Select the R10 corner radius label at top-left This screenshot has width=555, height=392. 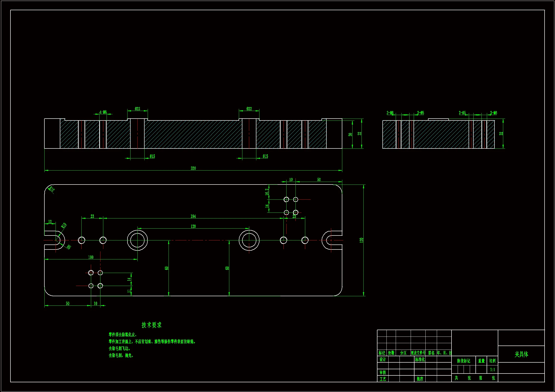click(x=52, y=189)
